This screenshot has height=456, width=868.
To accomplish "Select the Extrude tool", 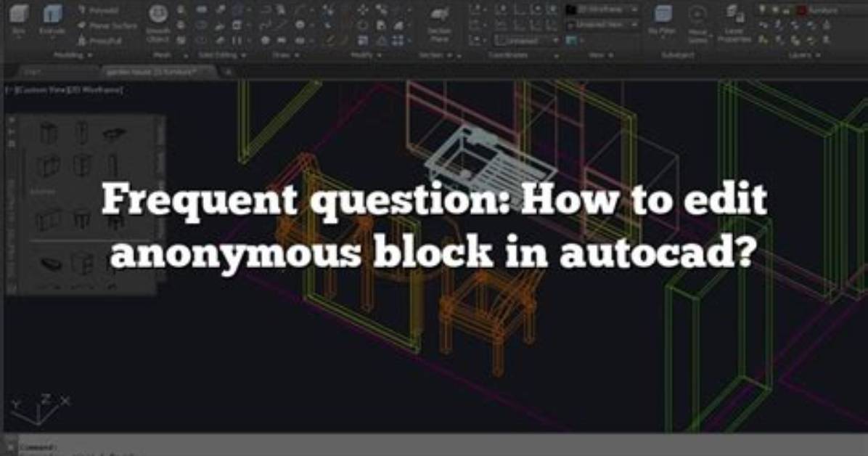I will [x=52, y=20].
